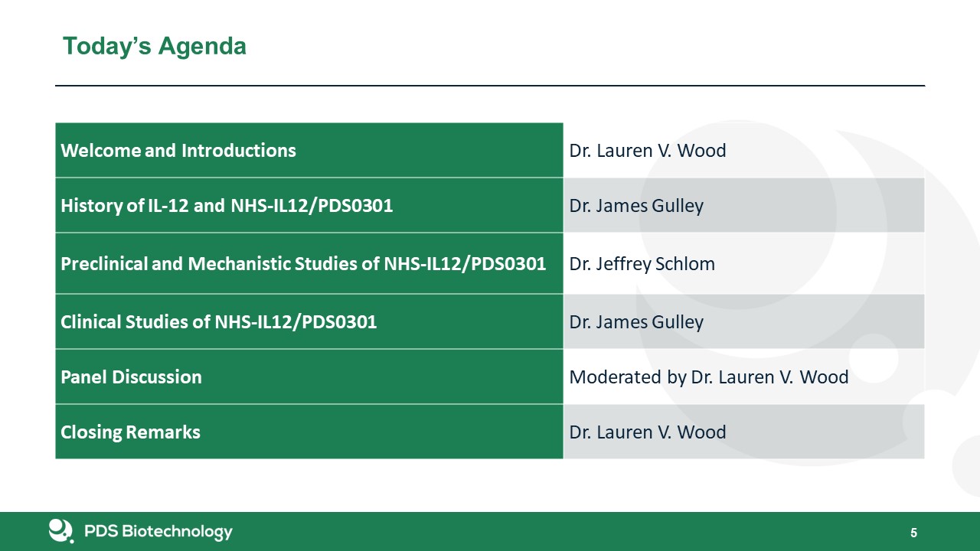Click the slide number 5 in footer
The height and width of the screenshot is (551, 980).
click(x=913, y=533)
